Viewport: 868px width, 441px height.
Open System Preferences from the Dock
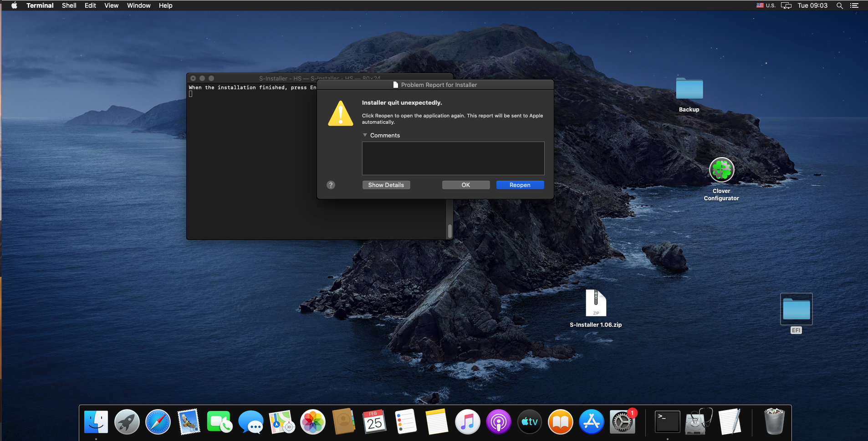(622, 422)
